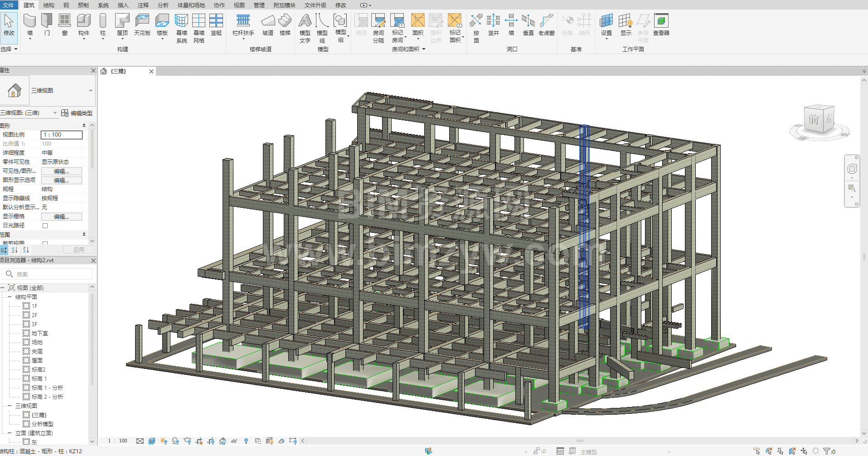Click the Edit Type (编辑类型) button
The width and height of the screenshot is (868, 456).
77,113
